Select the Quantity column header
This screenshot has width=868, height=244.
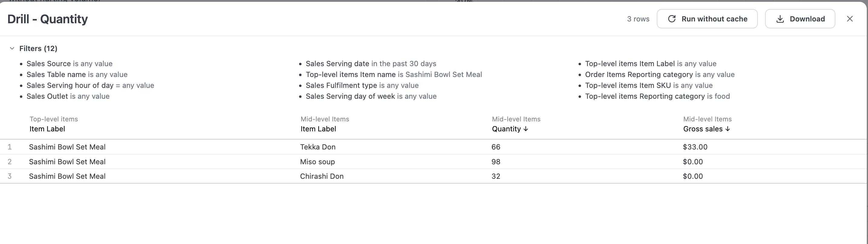click(x=507, y=129)
